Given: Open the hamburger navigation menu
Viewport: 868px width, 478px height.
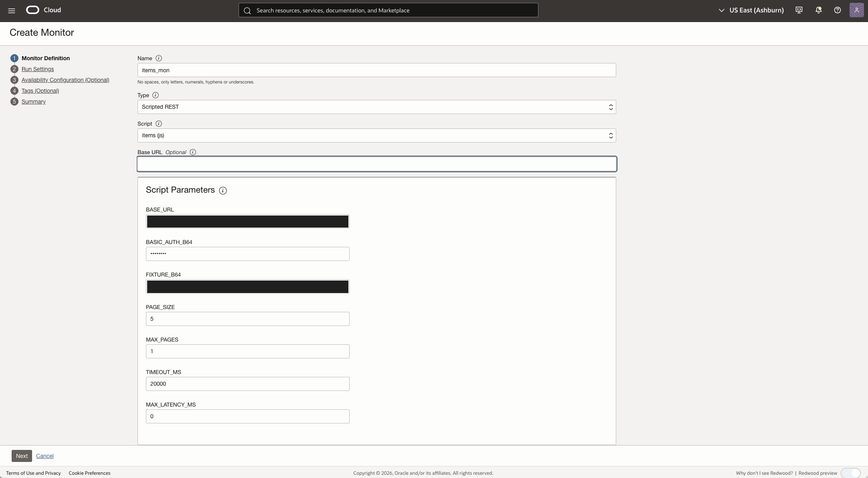Looking at the screenshot, I should tap(12, 10).
